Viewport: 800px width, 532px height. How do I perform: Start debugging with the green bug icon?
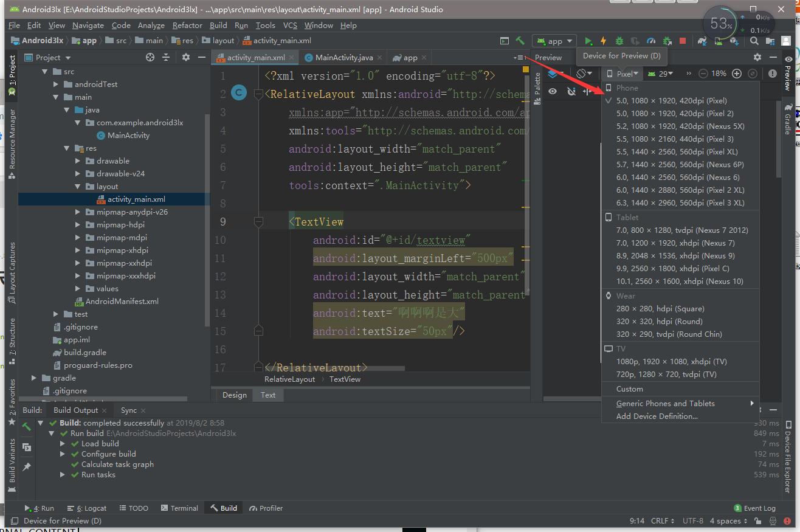pyautogui.click(x=619, y=41)
